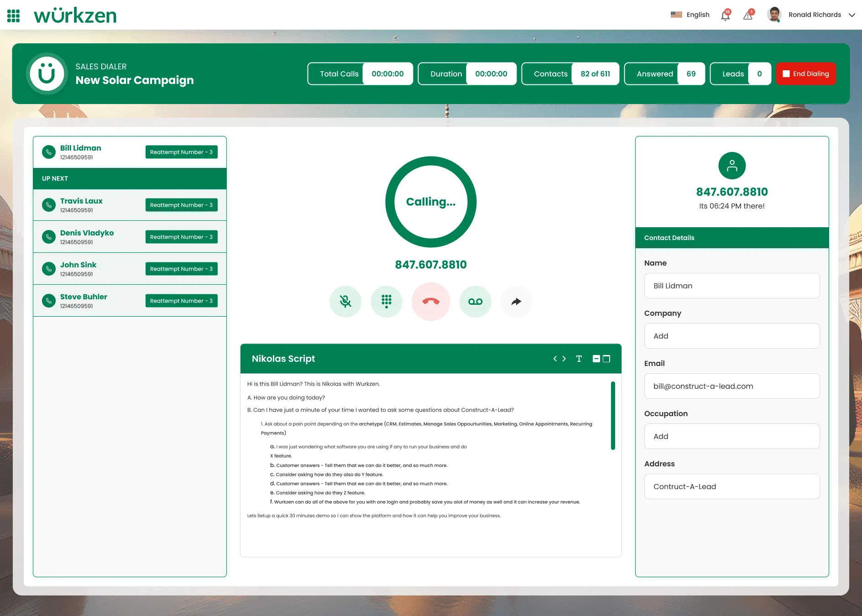Click Reattempt Number - 3 for Denis Vladyko
The image size is (862, 616).
point(181,237)
